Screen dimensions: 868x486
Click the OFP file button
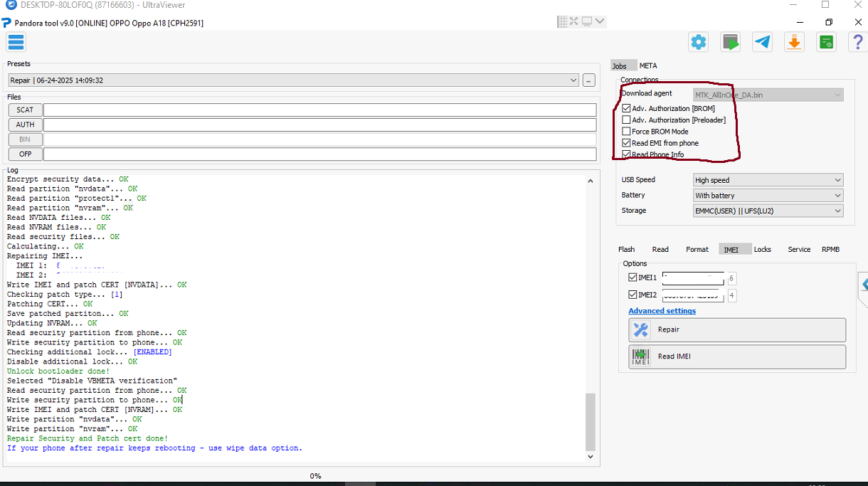(25, 154)
